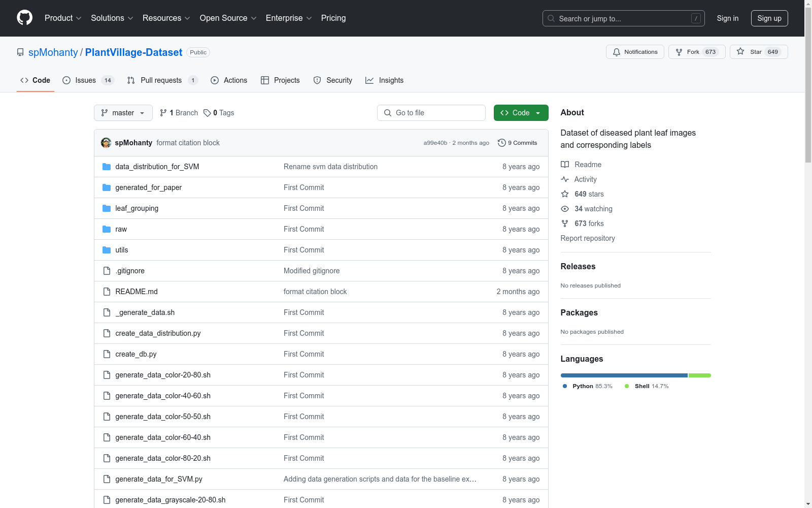The width and height of the screenshot is (812, 508).
Task: Click folder icon for data_distribution_for_SVM
Action: point(107,167)
